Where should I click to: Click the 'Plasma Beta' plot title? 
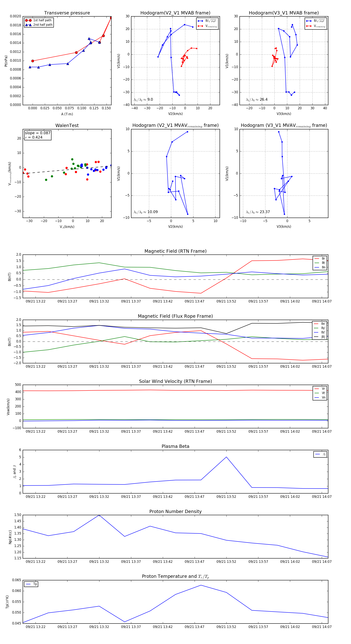click(175, 447)
